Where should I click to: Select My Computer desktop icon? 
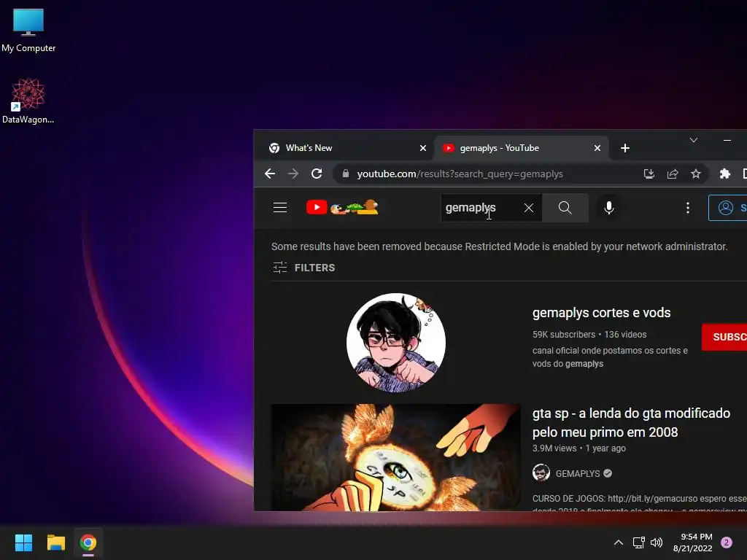coord(28,31)
